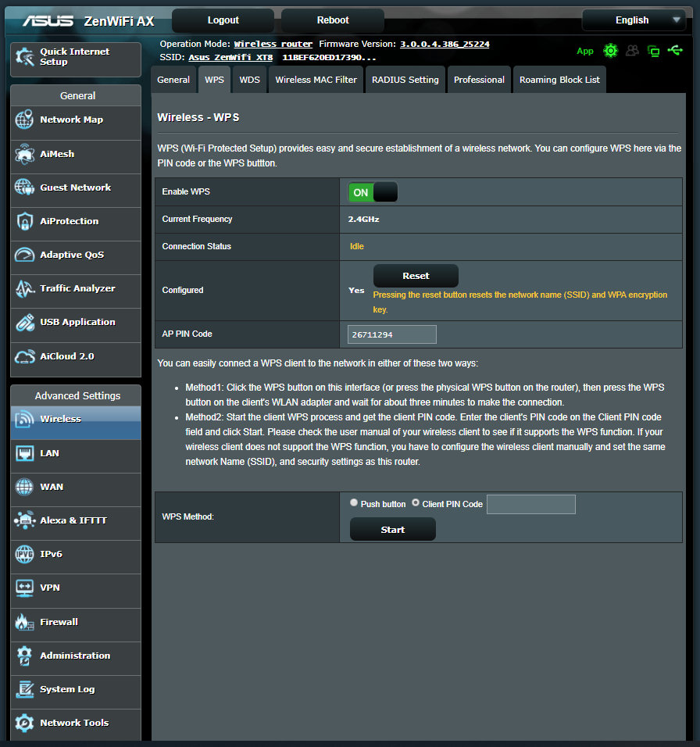Open Quick Internet Setup wizard icon

(25, 57)
